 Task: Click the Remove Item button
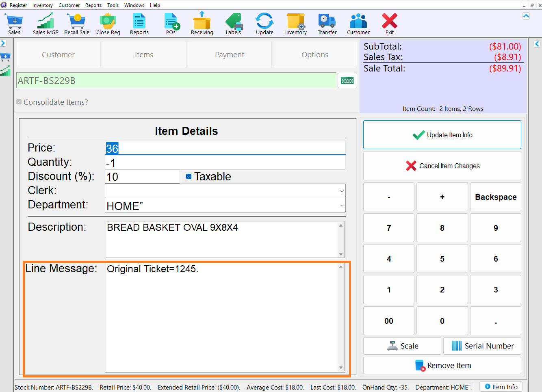(x=442, y=365)
